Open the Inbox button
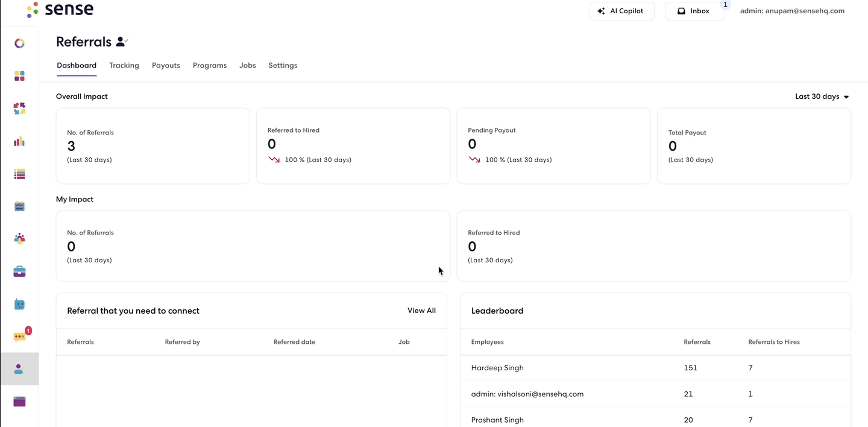This screenshot has width=868, height=427. [694, 11]
